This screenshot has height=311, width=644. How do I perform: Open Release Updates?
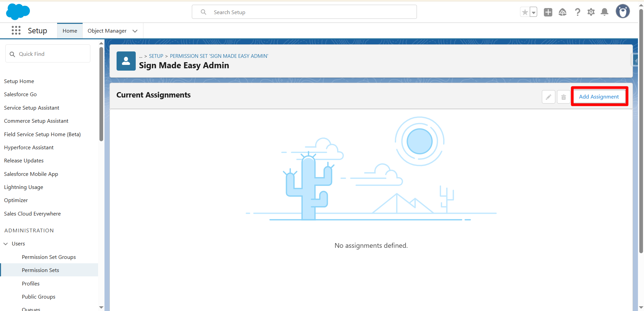(24, 161)
